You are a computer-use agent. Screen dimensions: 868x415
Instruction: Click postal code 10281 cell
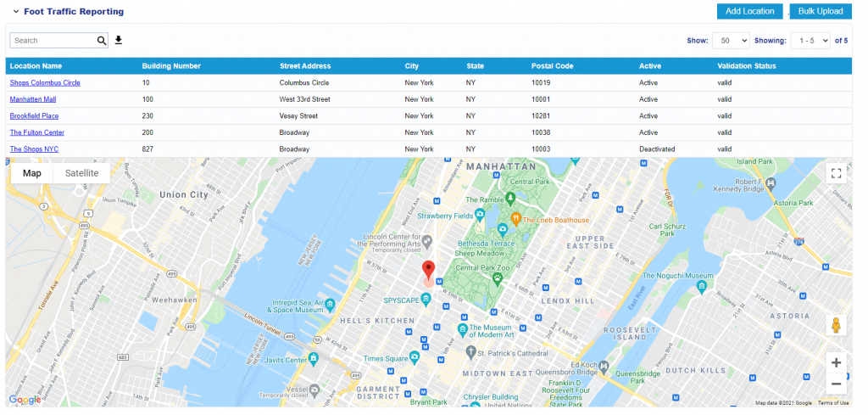(540, 115)
